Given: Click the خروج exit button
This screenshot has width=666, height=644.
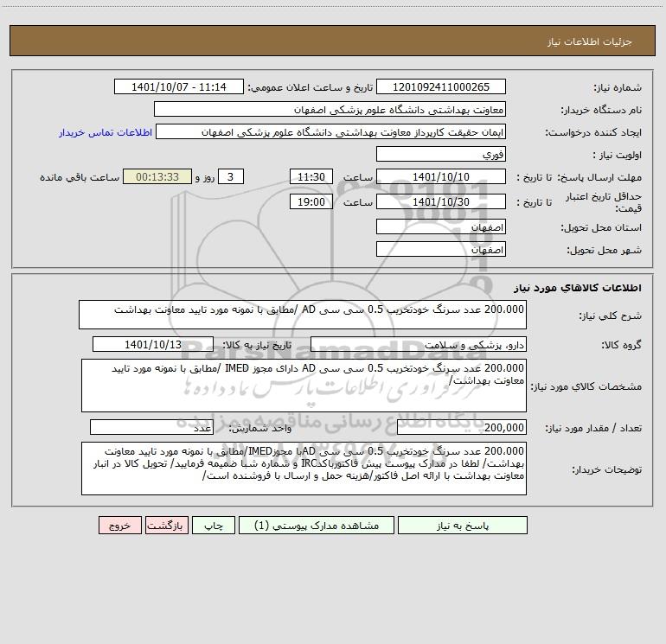Looking at the screenshot, I should click(x=119, y=525).
